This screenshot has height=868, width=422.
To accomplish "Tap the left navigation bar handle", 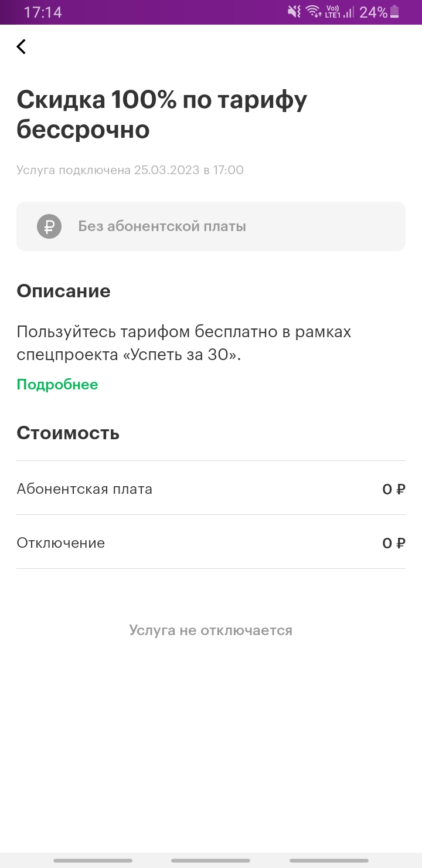I will pyautogui.click(x=93, y=860).
